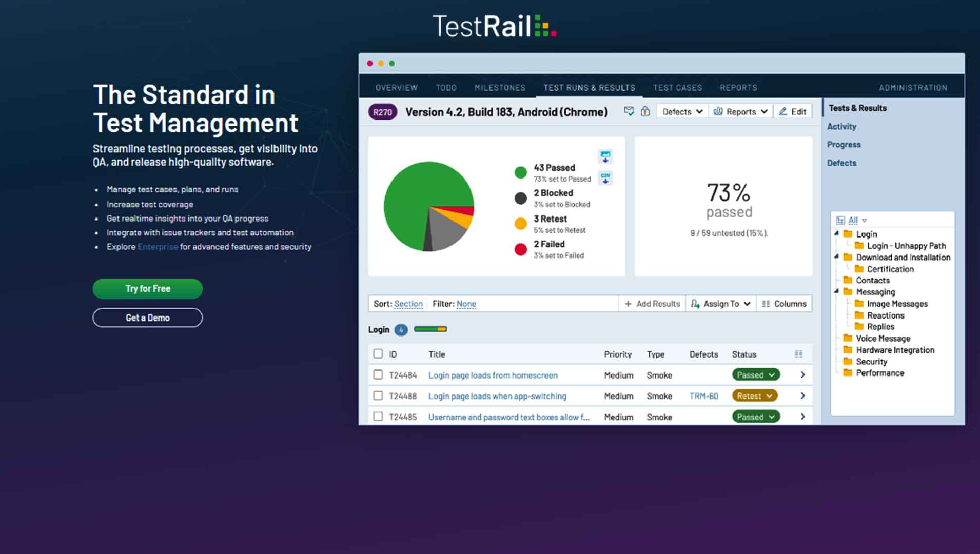
Task: Tick the checkbox for test T24484
Action: point(378,375)
